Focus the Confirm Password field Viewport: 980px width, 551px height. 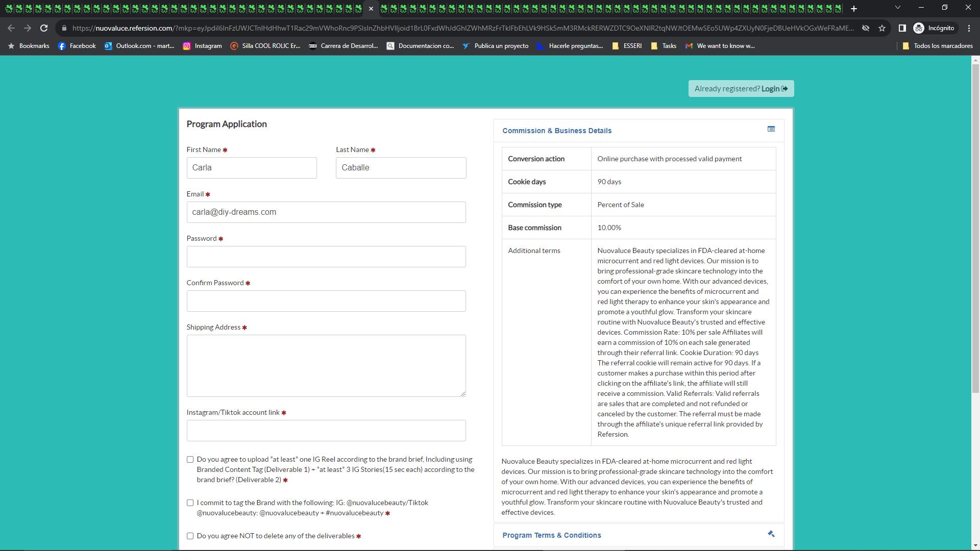(x=326, y=301)
